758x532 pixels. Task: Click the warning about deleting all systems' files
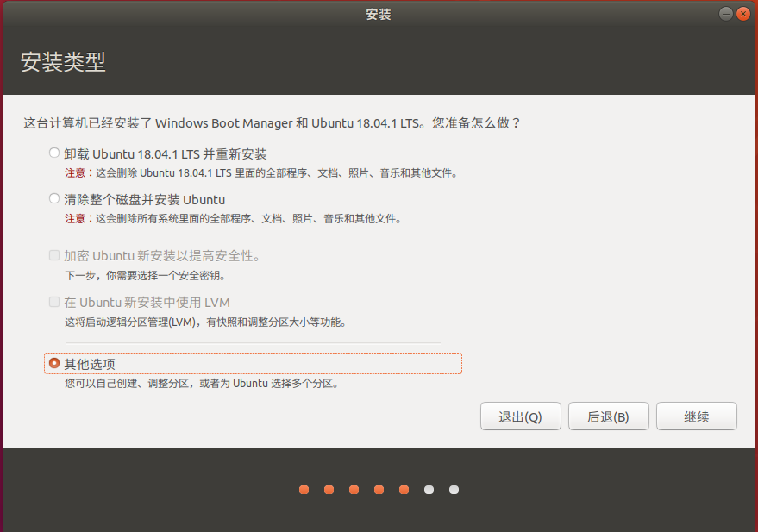tap(234, 219)
